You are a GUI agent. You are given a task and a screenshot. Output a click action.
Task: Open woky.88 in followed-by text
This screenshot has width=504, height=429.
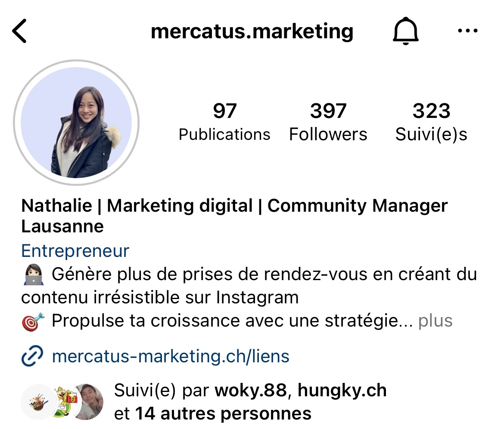251,390
